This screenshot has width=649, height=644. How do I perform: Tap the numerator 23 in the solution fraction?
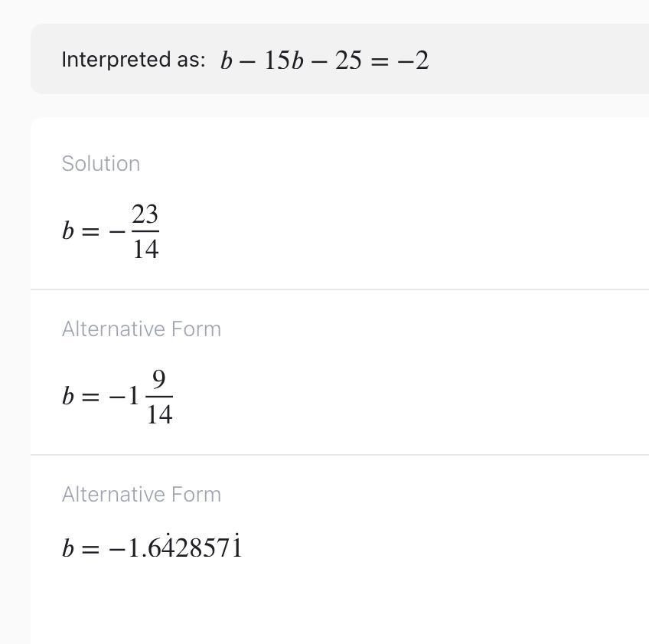pos(145,214)
